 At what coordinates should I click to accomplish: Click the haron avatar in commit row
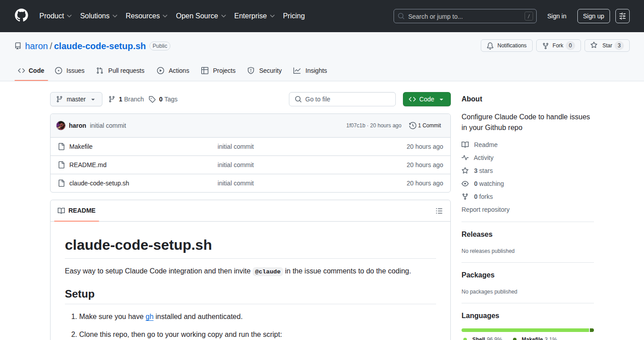click(61, 126)
